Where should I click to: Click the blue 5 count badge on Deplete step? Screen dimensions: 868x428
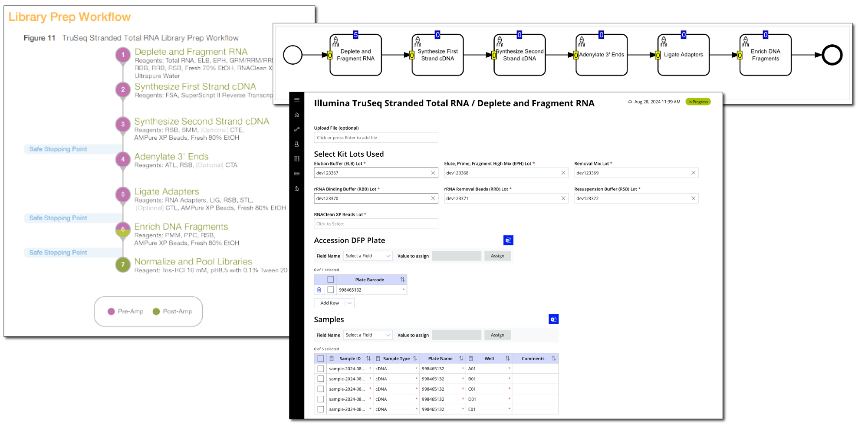pos(355,35)
